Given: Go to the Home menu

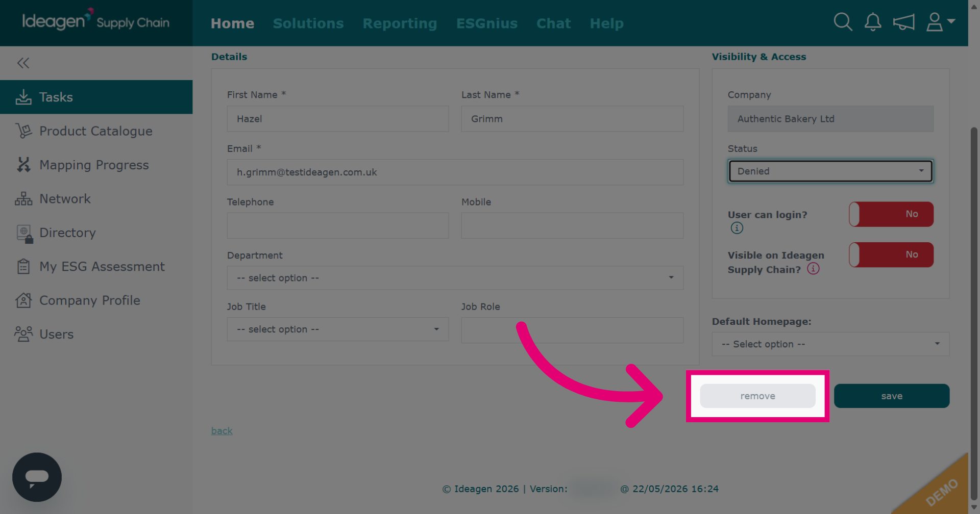Looking at the screenshot, I should click(x=232, y=23).
